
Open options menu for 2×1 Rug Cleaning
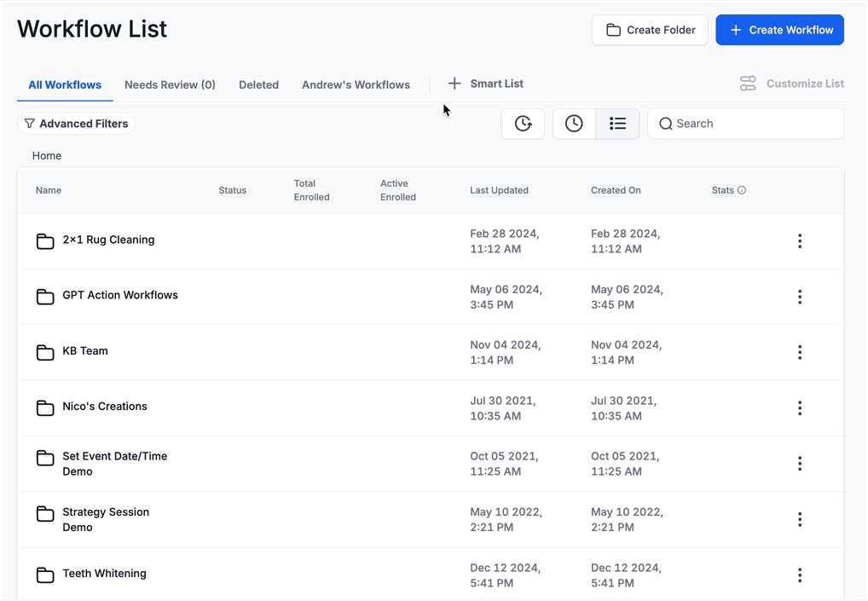[x=799, y=241]
